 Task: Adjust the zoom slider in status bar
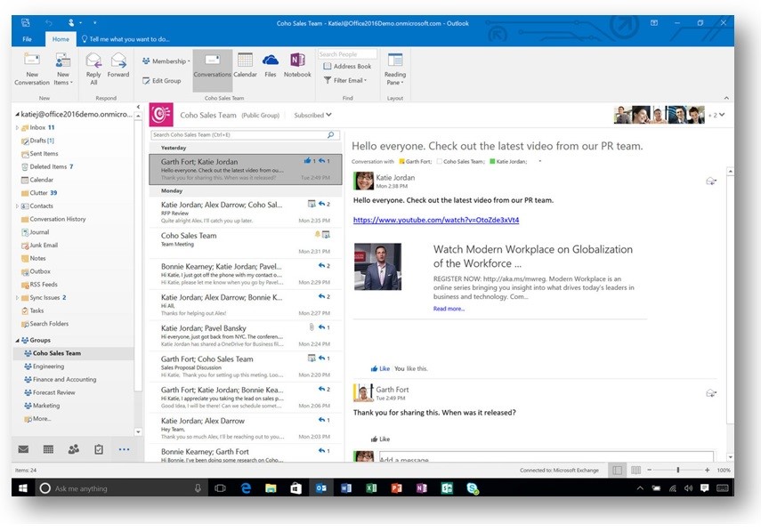point(678,470)
